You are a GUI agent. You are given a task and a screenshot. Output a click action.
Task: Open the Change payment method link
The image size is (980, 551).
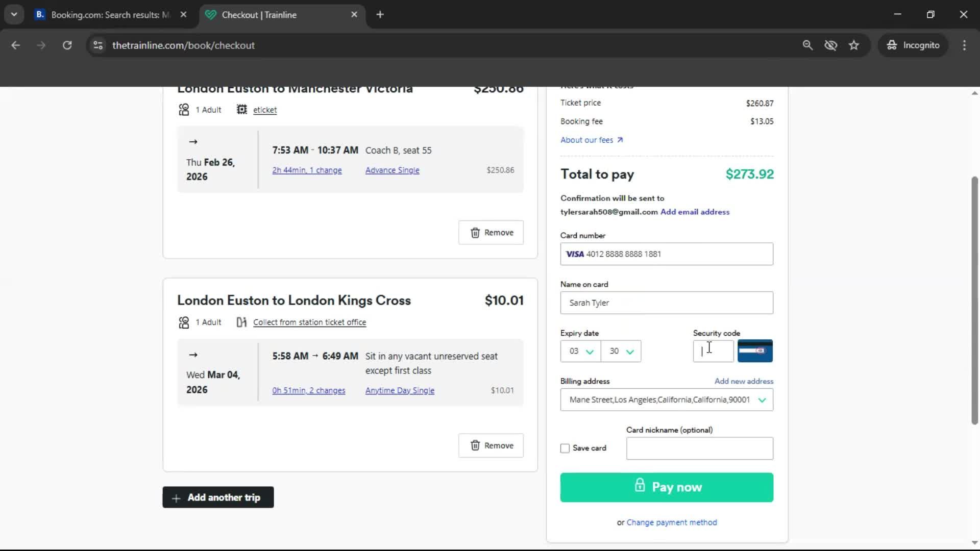(672, 522)
